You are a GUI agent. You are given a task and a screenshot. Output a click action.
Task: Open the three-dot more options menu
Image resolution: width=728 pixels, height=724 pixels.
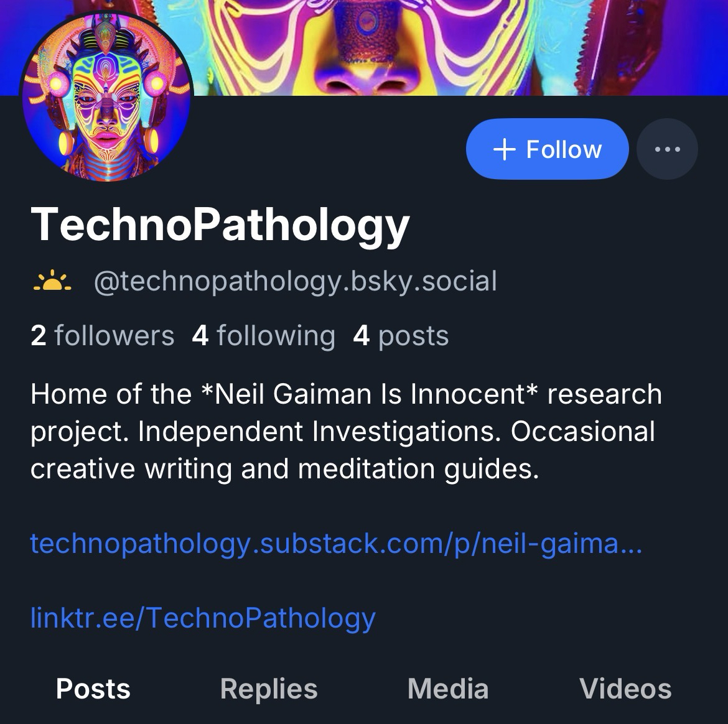click(x=668, y=149)
